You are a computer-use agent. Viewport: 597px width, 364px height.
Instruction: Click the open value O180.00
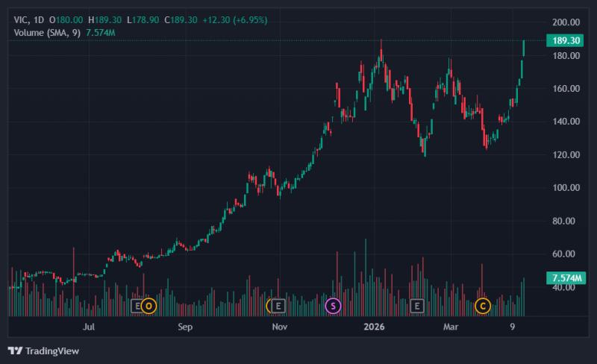[66, 20]
